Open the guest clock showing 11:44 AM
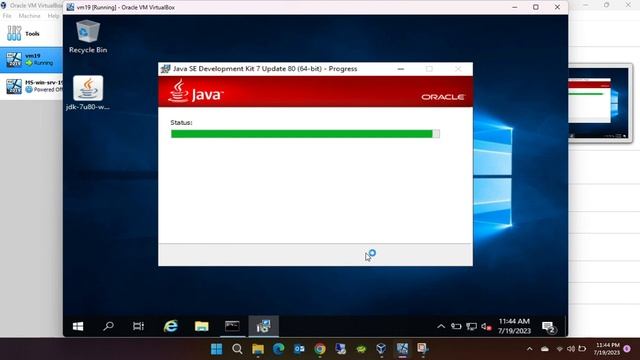This screenshot has width=640, height=360. point(514,326)
